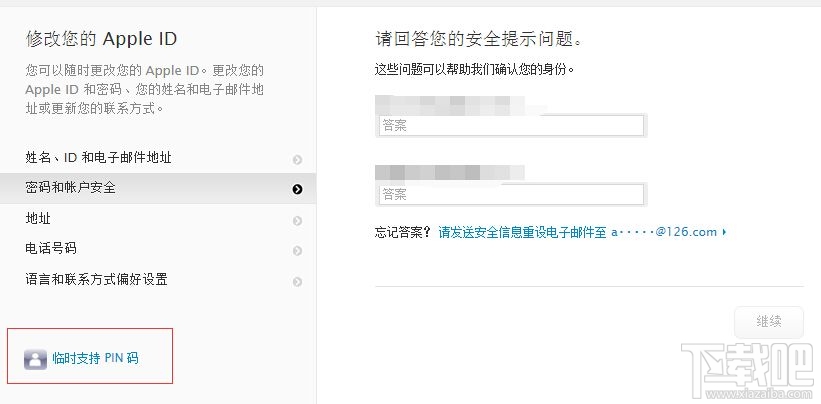Screen dimensions: 821x404
Task: Select the 密码和帐户安全 menu item
Action: pos(70,187)
